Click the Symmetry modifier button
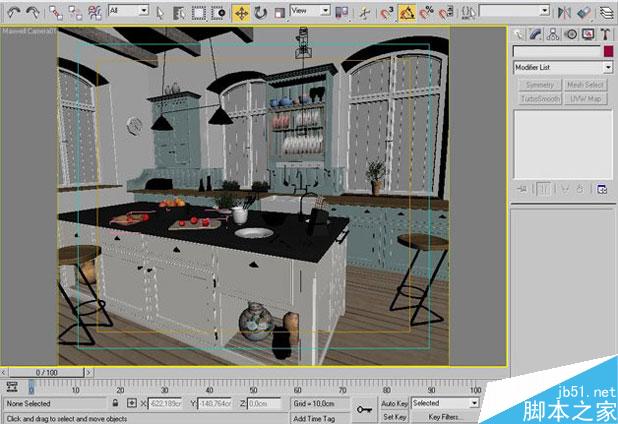 point(539,85)
